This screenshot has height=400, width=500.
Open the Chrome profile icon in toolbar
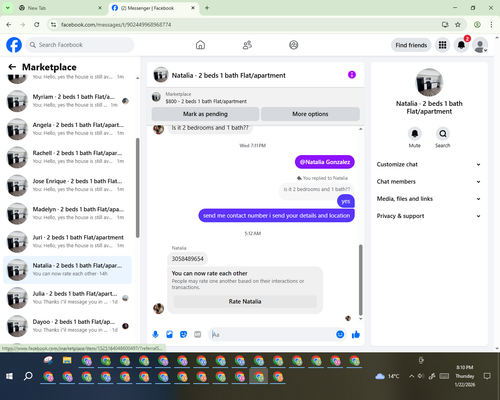tap(477, 24)
